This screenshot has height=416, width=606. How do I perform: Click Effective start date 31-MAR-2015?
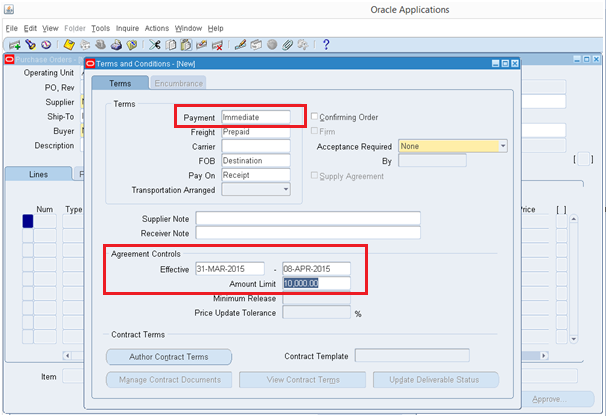click(x=230, y=269)
